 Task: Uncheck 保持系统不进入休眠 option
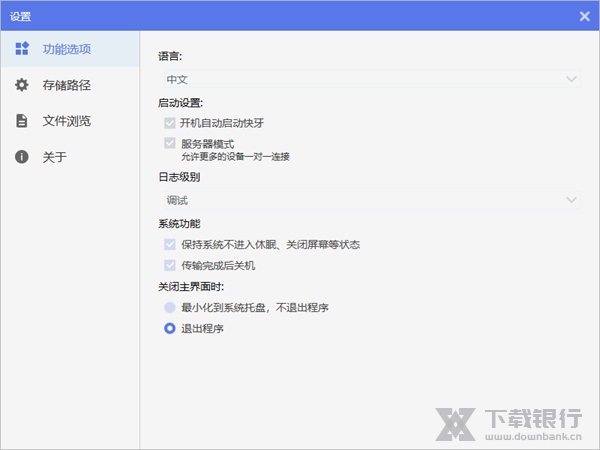pos(169,245)
